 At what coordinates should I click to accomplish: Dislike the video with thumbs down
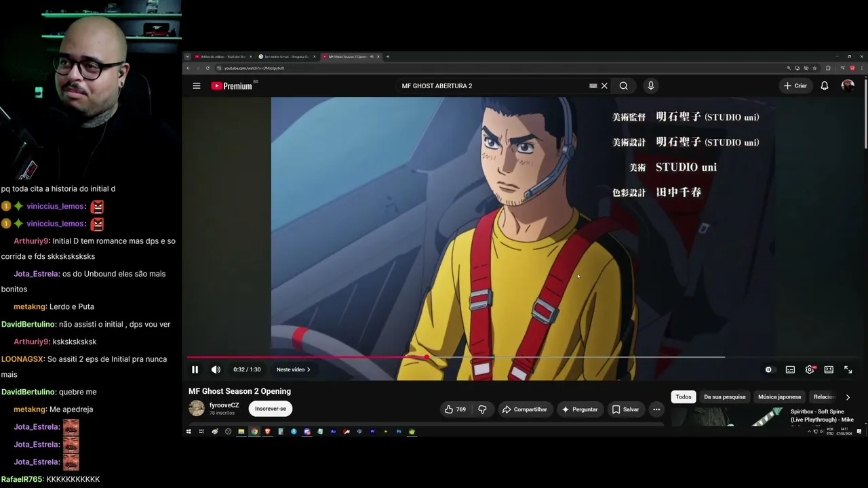coord(482,409)
